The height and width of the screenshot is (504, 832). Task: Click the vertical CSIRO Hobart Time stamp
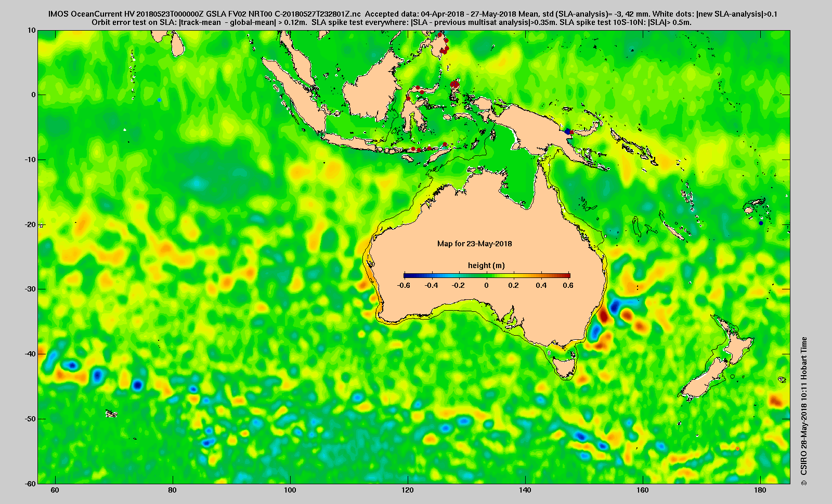click(x=804, y=412)
